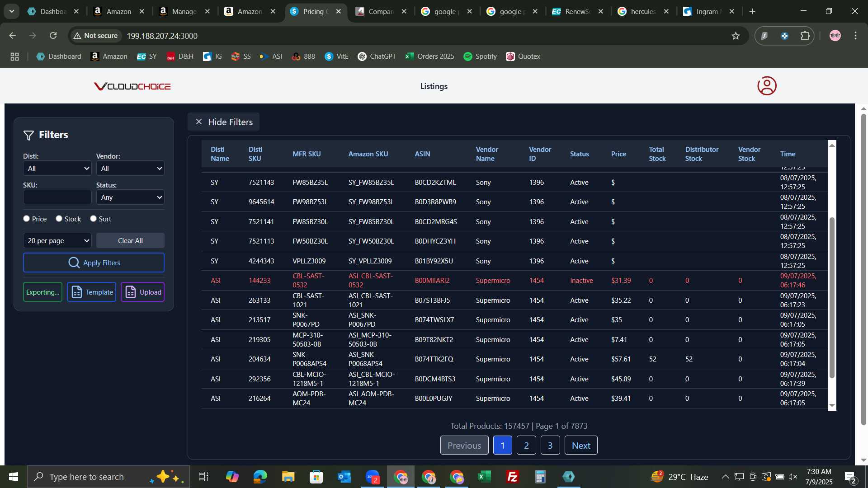Click the Upload button
868x488 pixels.
(x=142, y=292)
